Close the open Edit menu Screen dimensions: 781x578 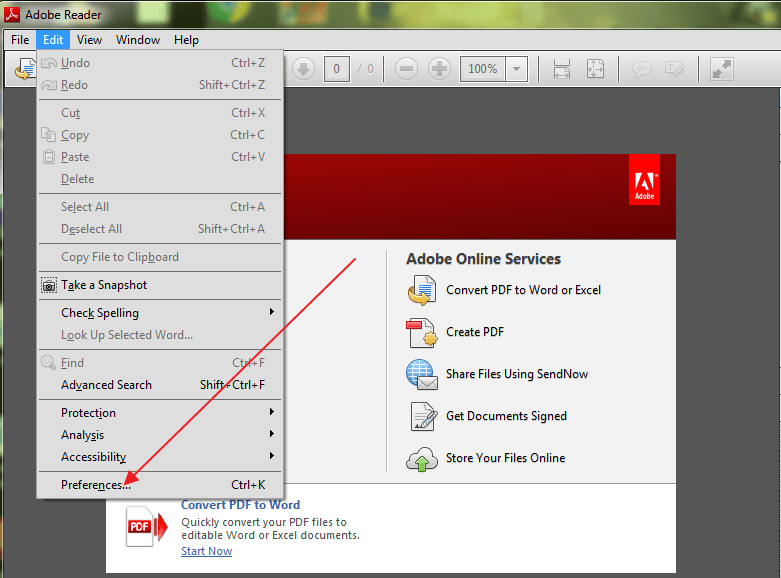53,40
